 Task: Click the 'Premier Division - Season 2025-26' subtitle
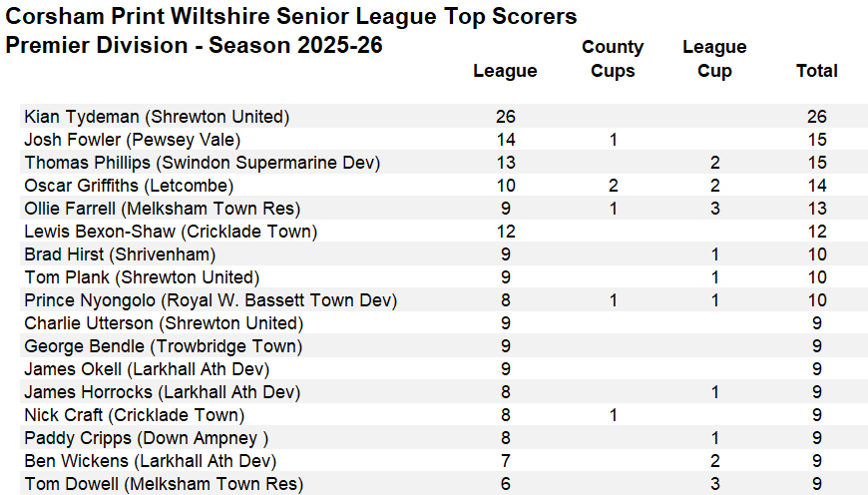click(x=194, y=46)
